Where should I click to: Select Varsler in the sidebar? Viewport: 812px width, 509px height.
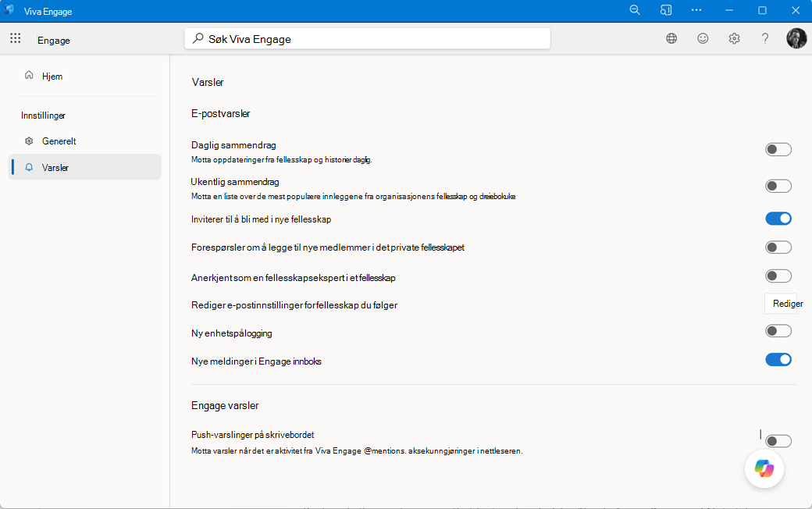[x=84, y=167]
